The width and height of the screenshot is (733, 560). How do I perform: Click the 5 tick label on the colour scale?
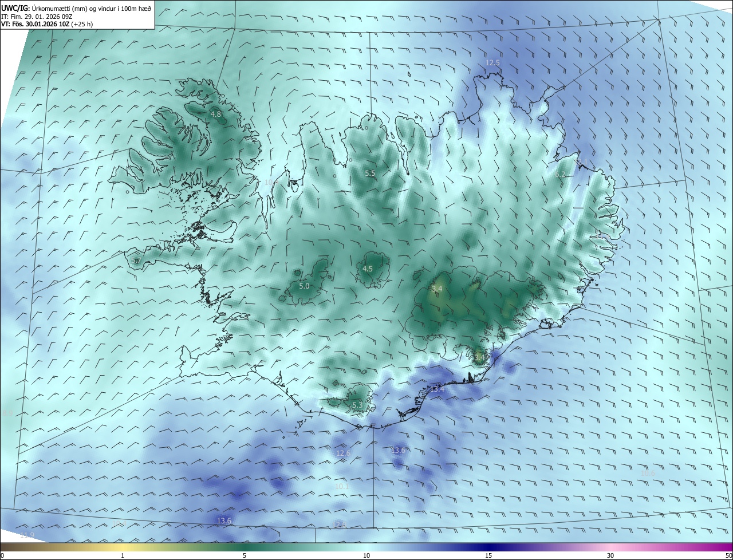click(x=245, y=555)
